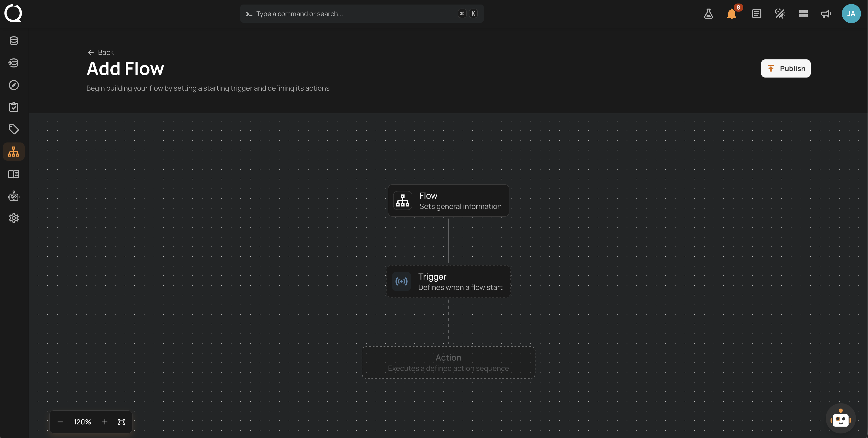868x438 pixels.
Task: Open the document list icon in top bar
Action: (x=757, y=14)
